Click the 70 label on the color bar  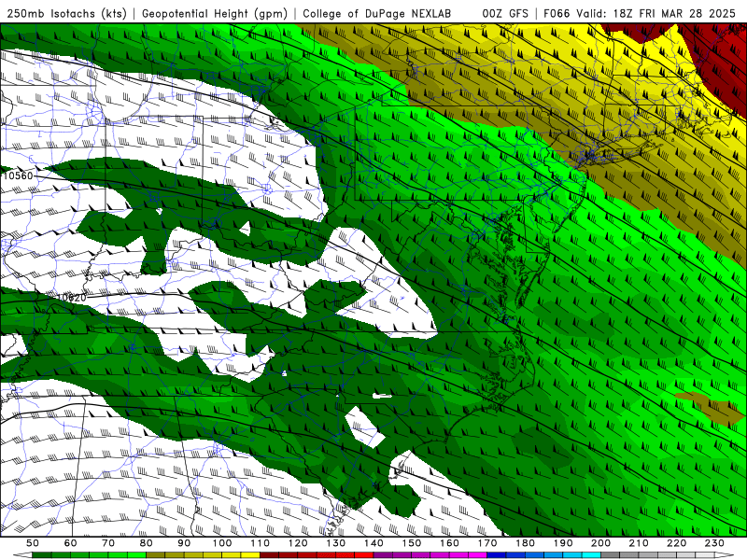[108, 543]
